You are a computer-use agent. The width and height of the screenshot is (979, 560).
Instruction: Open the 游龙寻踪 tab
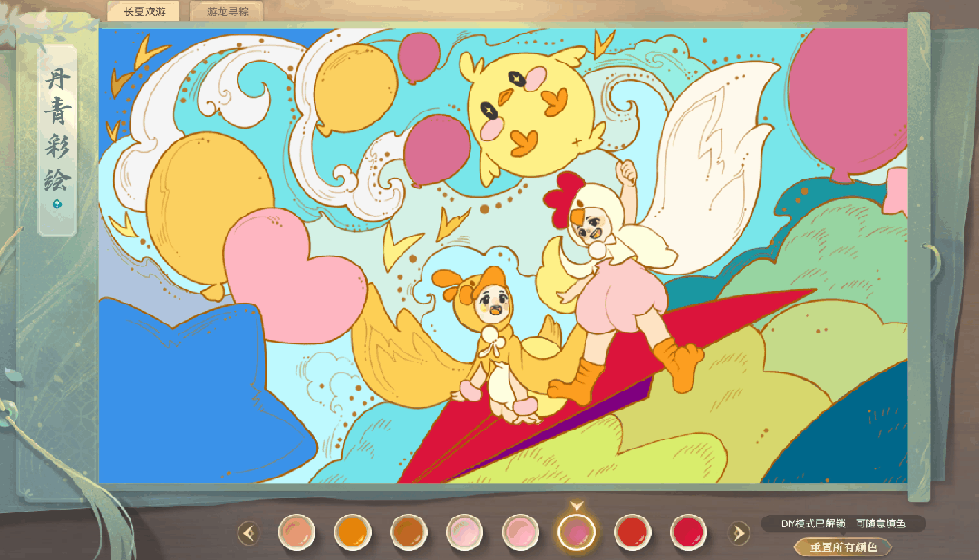(x=227, y=11)
